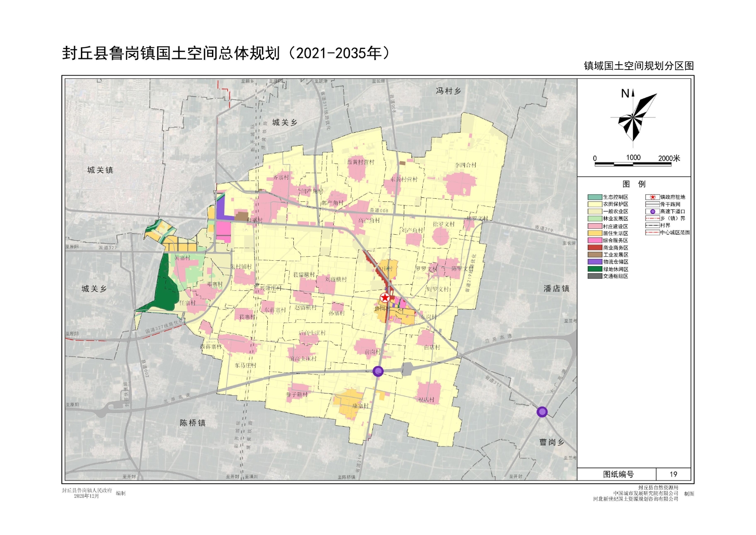Image resolution: width=756 pixels, height=535 pixels.
Task: Click the main map title text
Action: pyautogui.click(x=226, y=53)
